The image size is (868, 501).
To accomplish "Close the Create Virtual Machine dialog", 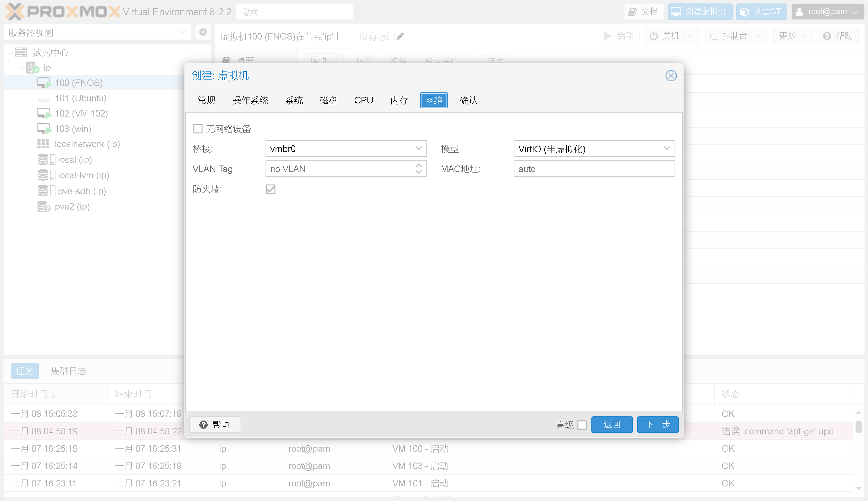I will point(671,76).
